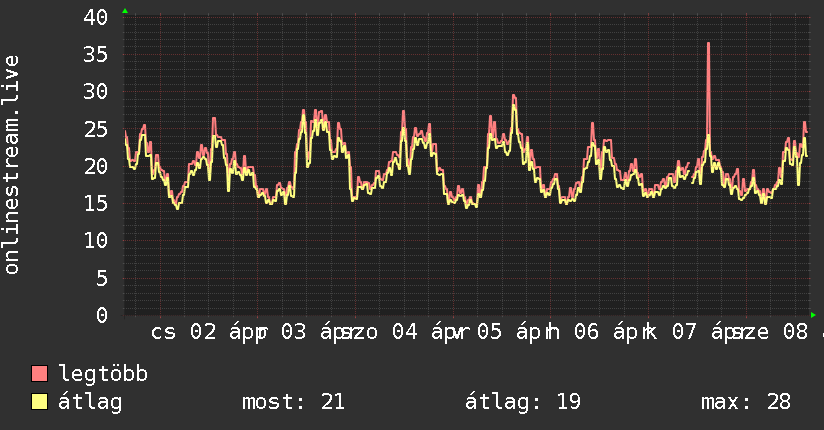
Task: Select the átlag legend label beside the yellow swatch
Action: 90,402
